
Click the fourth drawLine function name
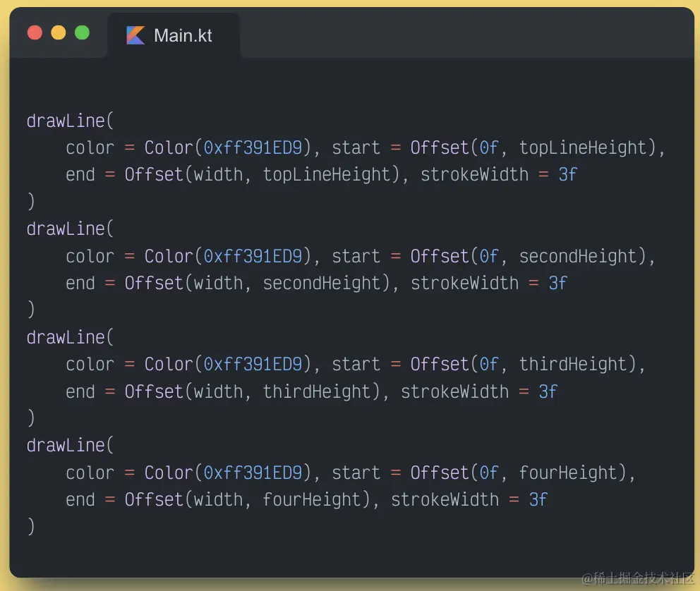tap(66, 446)
